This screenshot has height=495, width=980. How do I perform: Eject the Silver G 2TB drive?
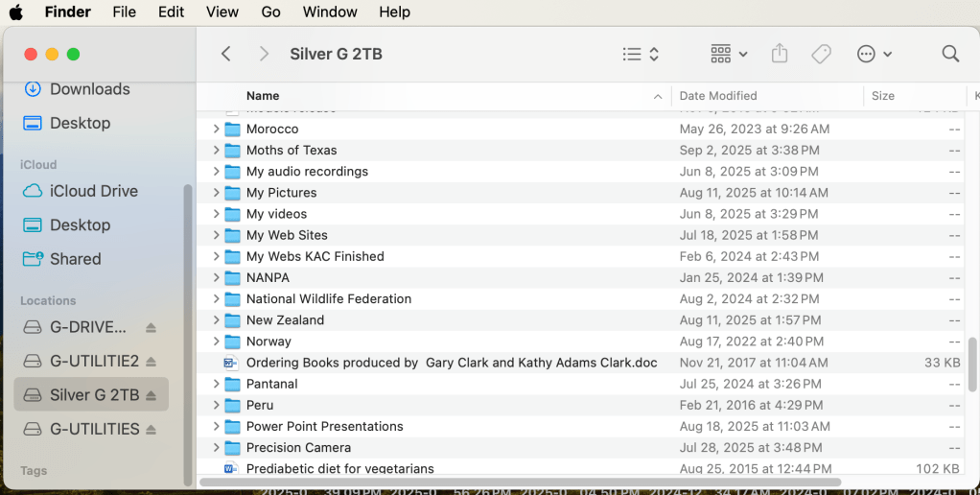(151, 395)
